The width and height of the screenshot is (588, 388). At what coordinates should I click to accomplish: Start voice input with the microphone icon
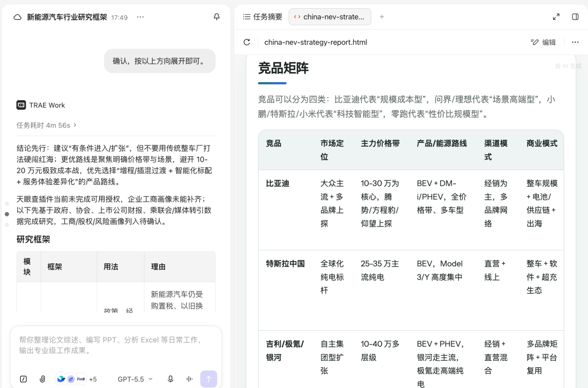click(170, 379)
